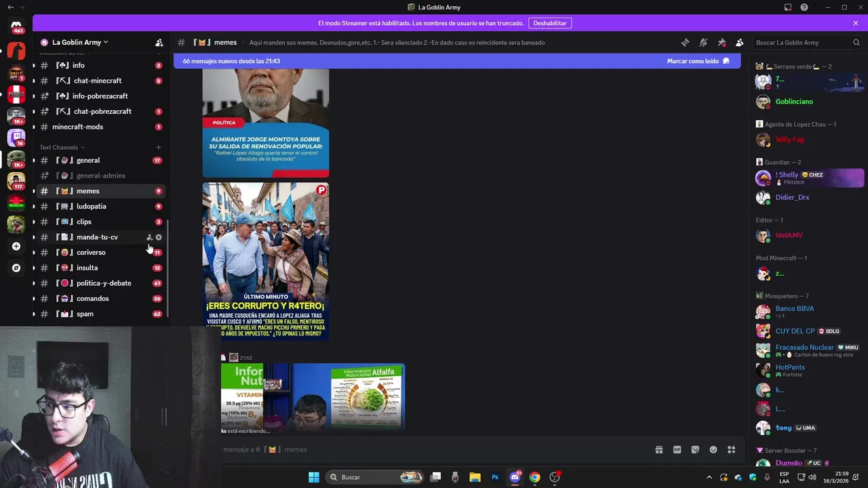Open pinned messages pin icon

(x=722, y=42)
